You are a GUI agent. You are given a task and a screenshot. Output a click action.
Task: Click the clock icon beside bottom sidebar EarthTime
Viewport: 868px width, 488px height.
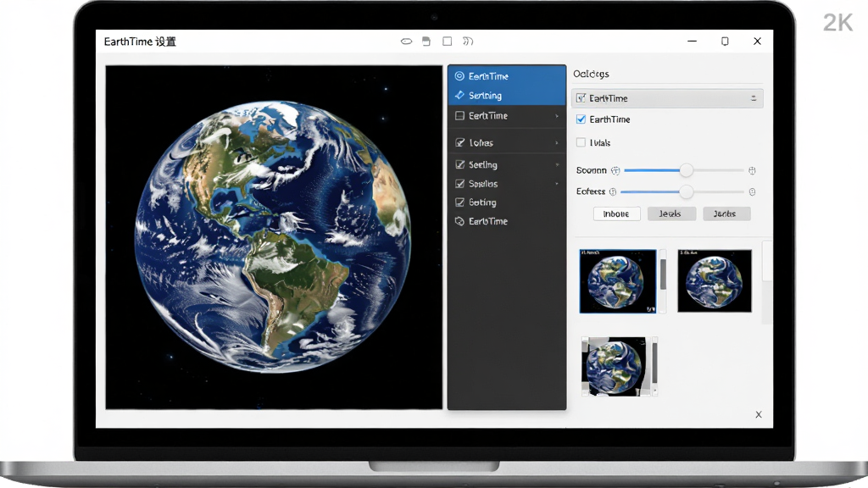[459, 221]
